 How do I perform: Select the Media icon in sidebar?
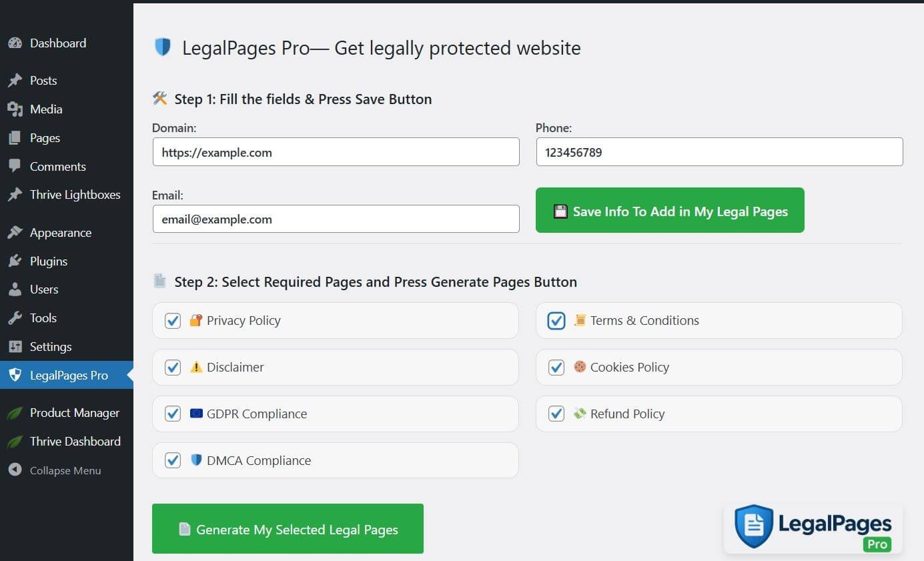[x=15, y=109]
